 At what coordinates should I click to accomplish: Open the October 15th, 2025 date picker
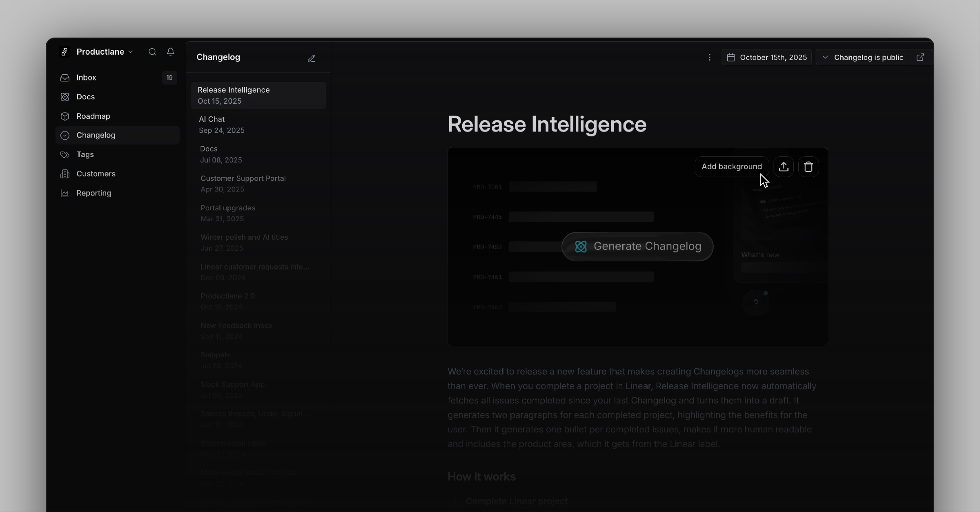point(766,58)
